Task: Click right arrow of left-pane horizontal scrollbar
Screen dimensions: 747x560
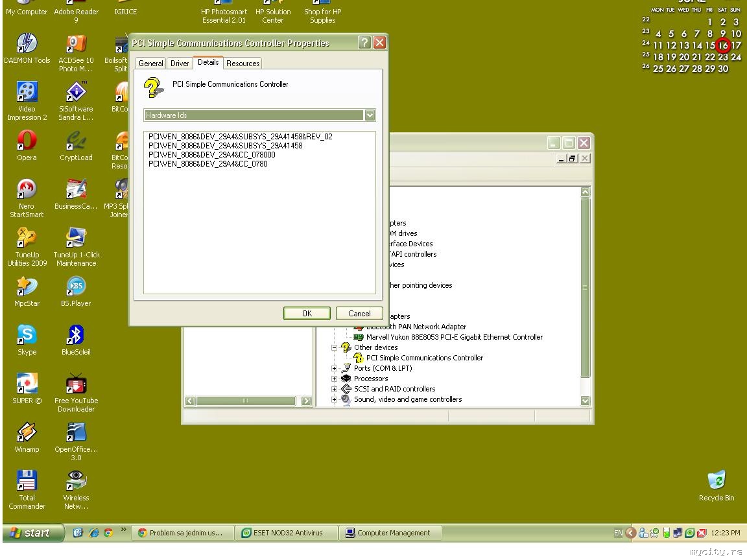Action: tap(306, 401)
